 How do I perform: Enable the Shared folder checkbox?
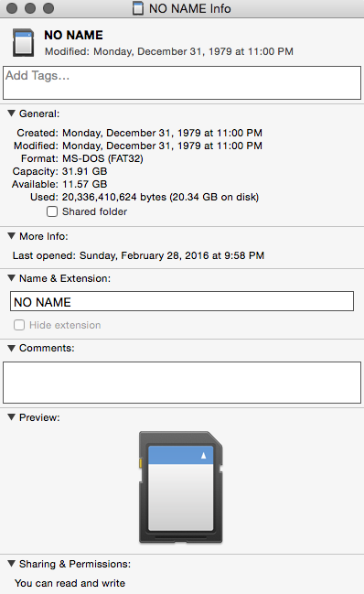coord(52,211)
